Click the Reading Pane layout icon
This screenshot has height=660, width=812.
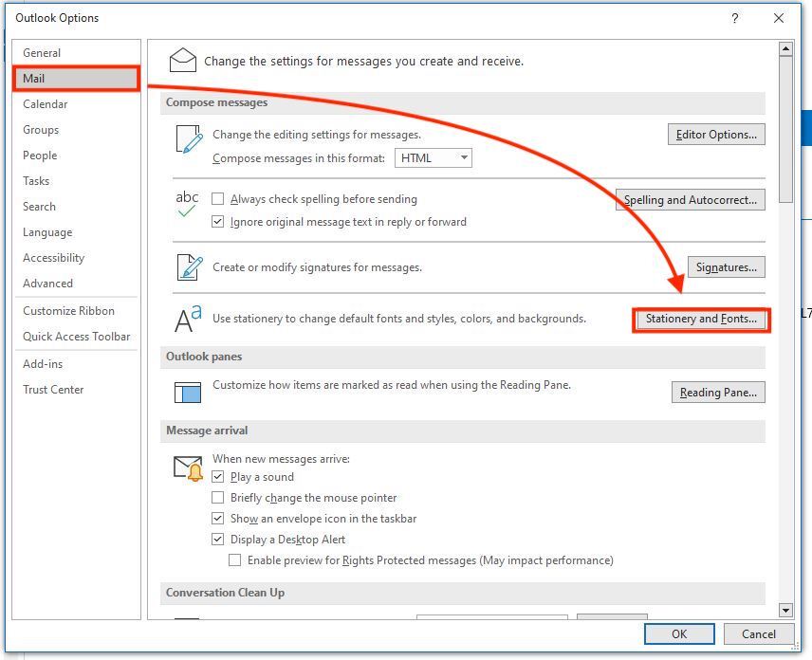188,393
